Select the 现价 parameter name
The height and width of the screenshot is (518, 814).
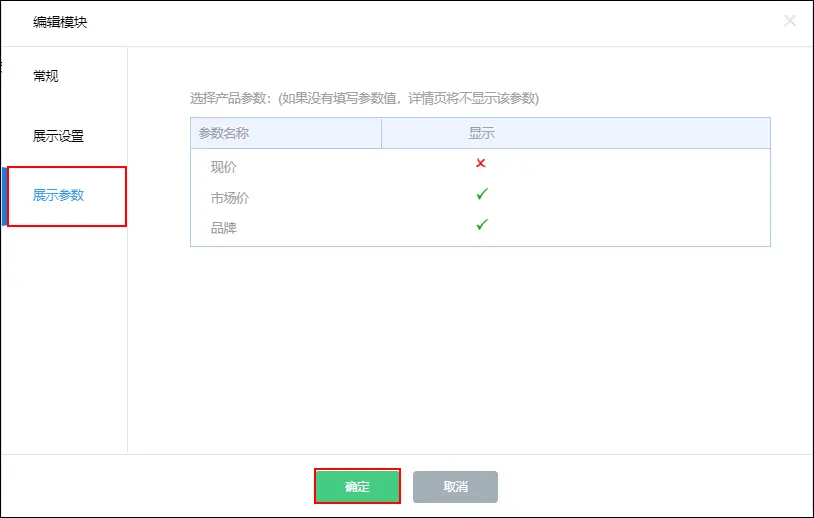click(223, 167)
